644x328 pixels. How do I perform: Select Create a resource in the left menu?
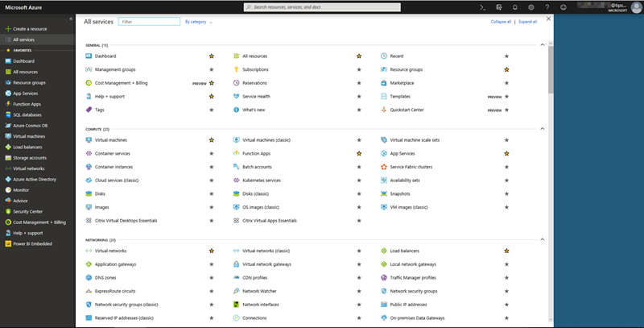pos(29,28)
